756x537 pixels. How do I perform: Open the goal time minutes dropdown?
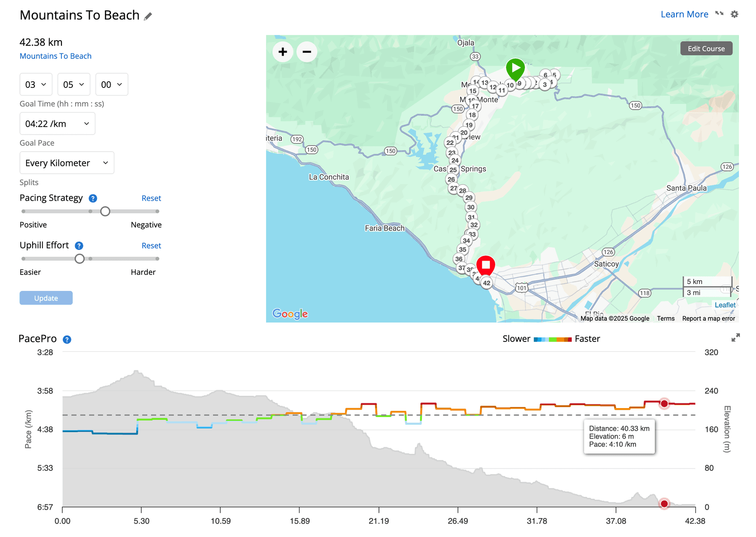[x=74, y=85]
